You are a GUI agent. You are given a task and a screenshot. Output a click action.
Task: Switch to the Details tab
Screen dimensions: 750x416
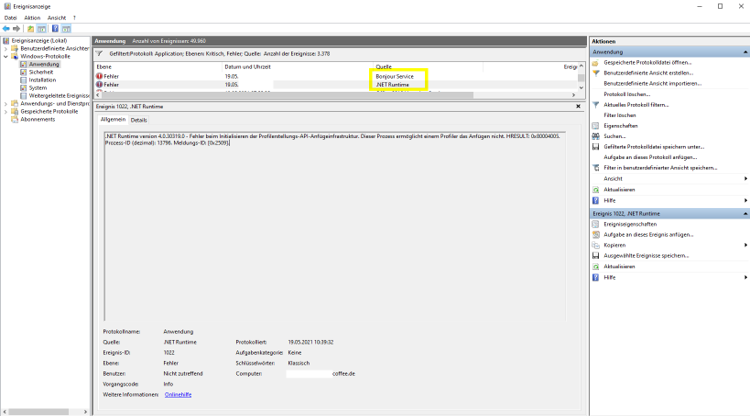[139, 120]
